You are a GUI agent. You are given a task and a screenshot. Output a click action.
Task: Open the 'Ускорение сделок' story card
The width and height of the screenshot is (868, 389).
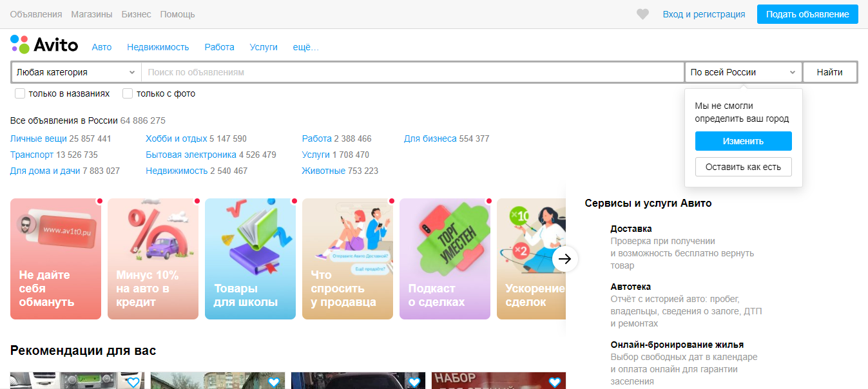click(531, 259)
